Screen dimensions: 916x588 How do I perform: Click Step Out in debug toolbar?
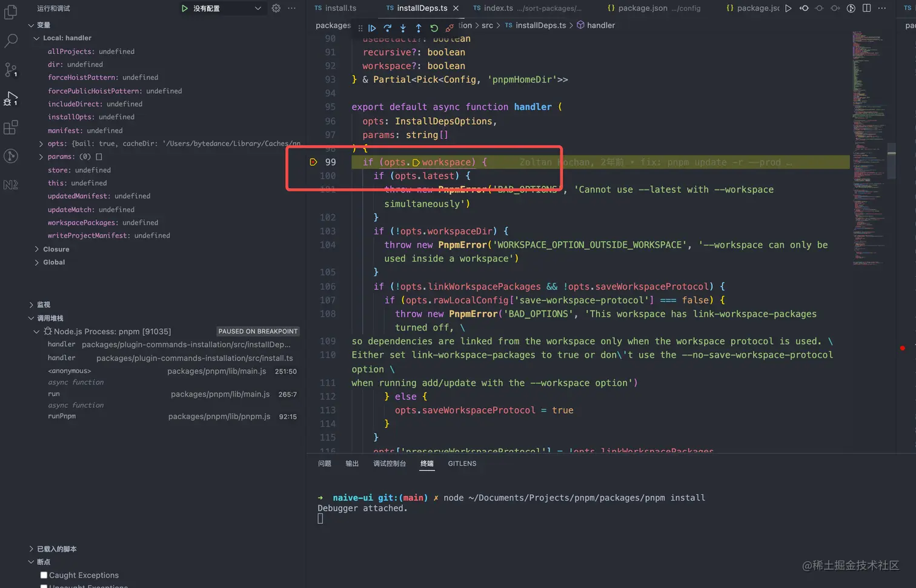[x=419, y=28]
